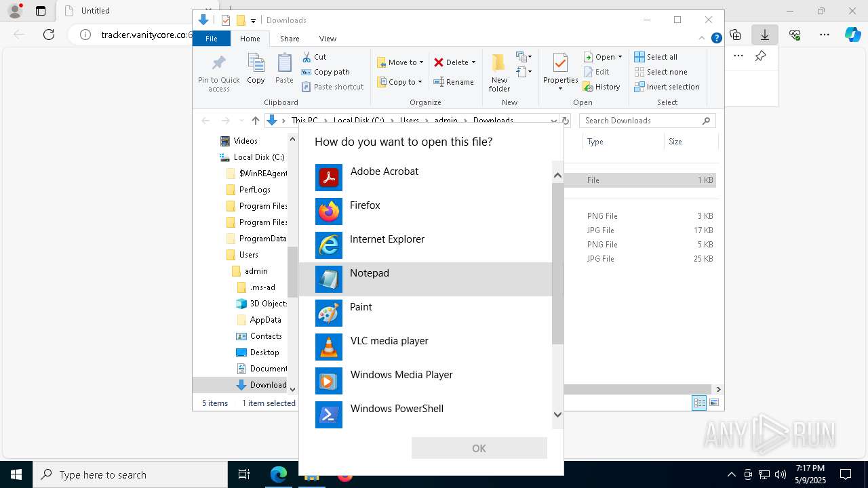Open Edge Copilot icon
This screenshot has width=868, height=488.
pyautogui.click(x=853, y=35)
